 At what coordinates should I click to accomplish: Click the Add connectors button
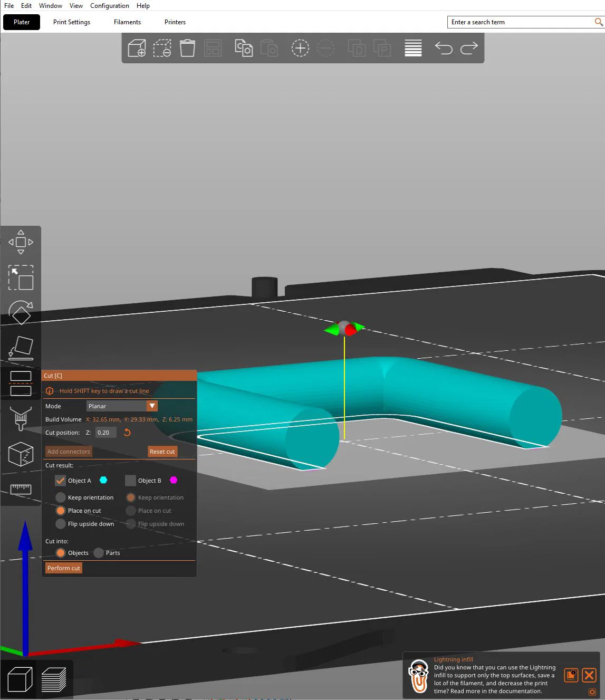coord(69,452)
